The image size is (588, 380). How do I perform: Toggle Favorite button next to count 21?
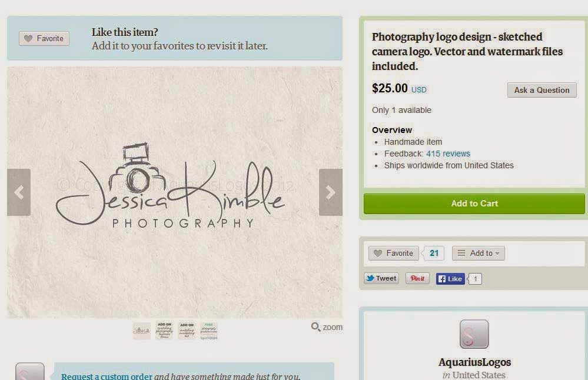pyautogui.click(x=393, y=253)
